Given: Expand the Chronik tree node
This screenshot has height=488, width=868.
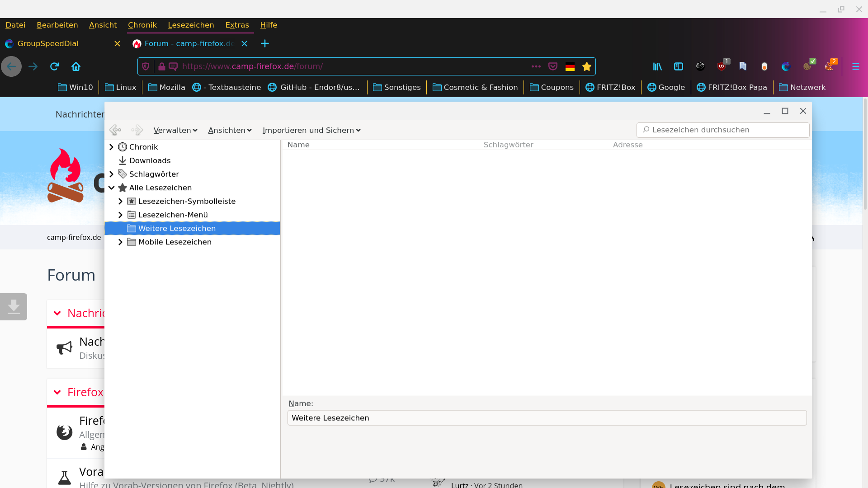Looking at the screenshot, I should tap(111, 147).
